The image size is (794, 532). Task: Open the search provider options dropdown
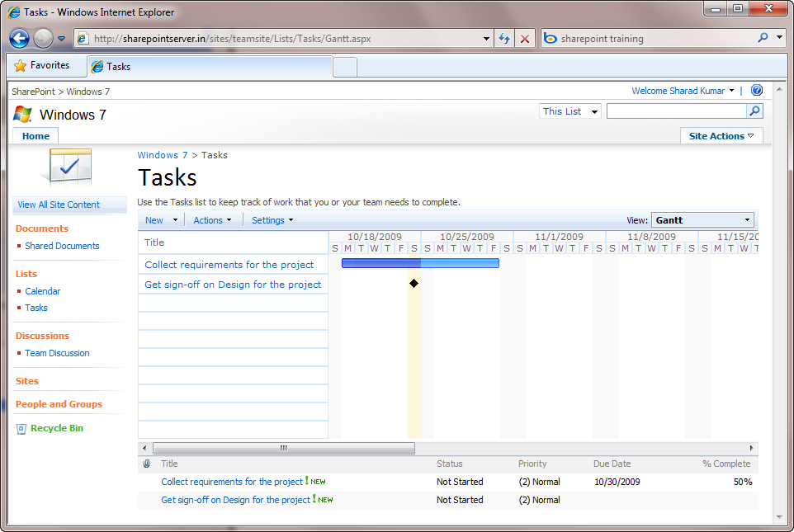point(779,38)
